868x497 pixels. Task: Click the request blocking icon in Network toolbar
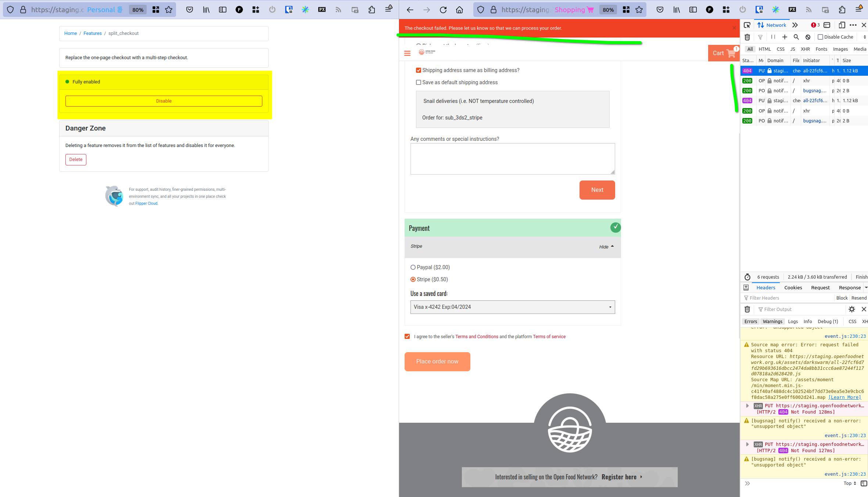tap(808, 37)
